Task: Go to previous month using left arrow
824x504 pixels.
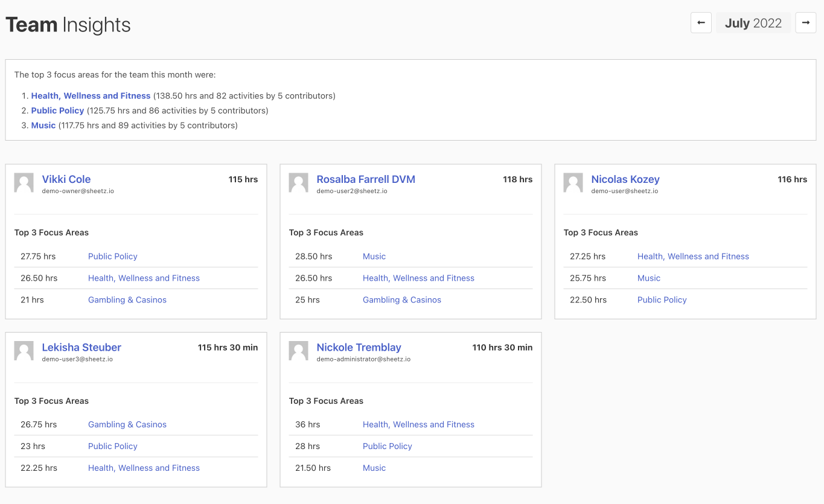Action: (x=701, y=23)
